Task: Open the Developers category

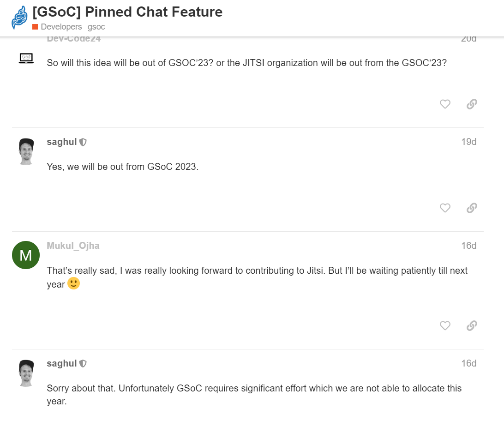Action: (x=60, y=27)
